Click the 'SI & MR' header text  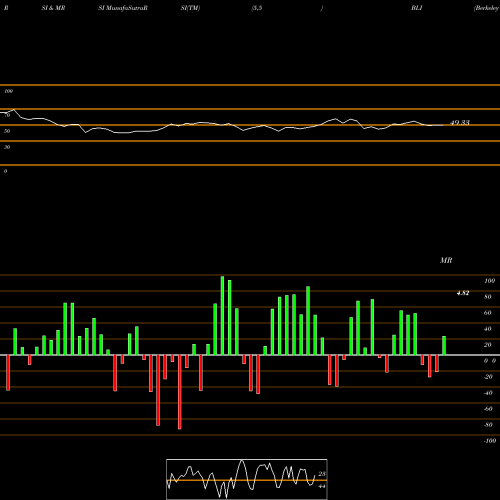[53, 8]
